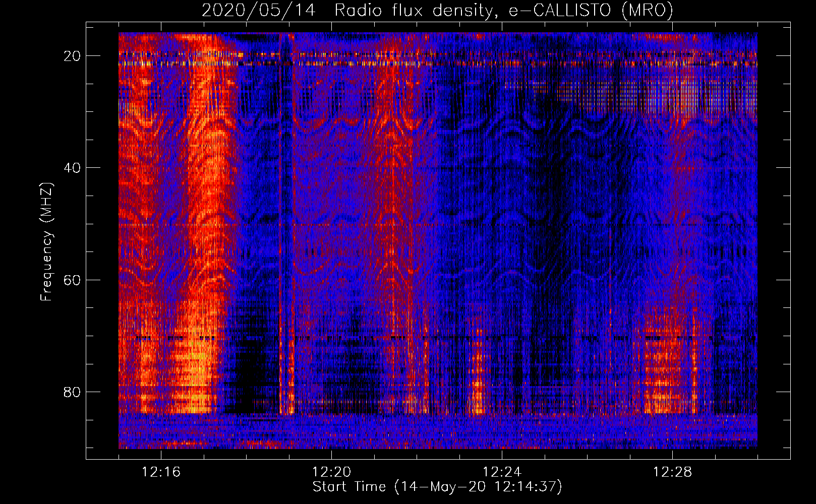This screenshot has height=504, width=816.
Task: Select the 'Frequency (MHZ)' y-axis label
Action: coord(46,242)
